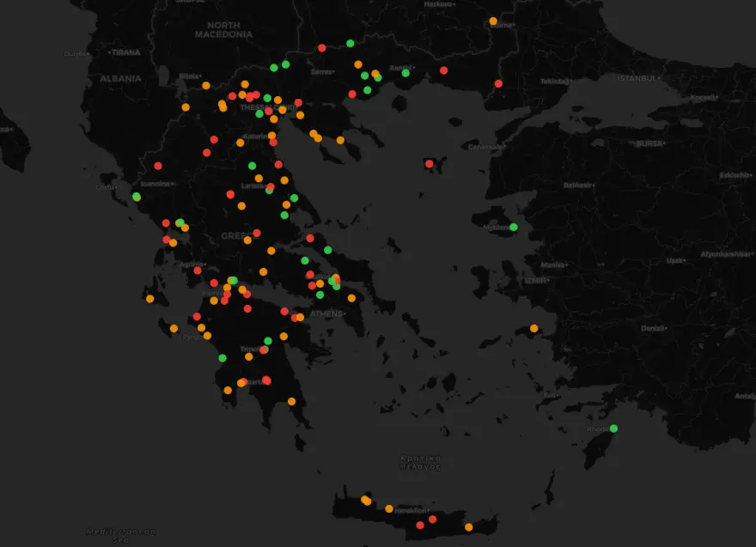The image size is (756, 547).
Task: Select the easternmost orange marker on Crete
Action: click(468, 527)
